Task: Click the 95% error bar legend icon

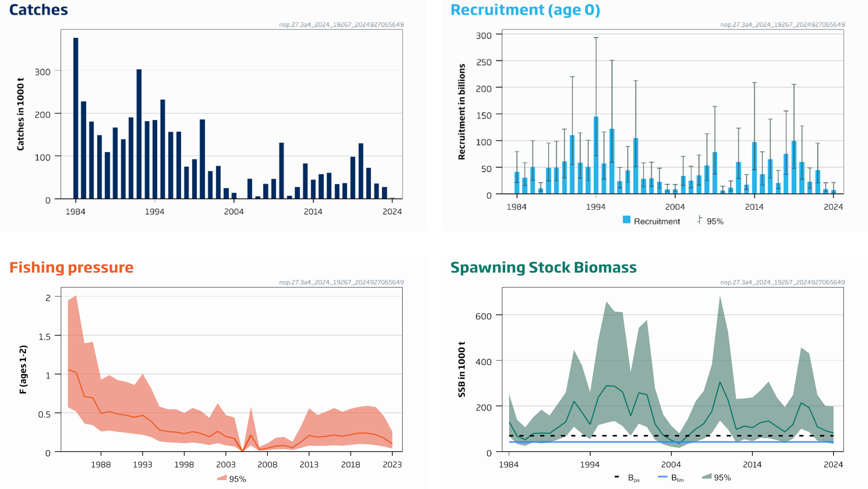Action: pyautogui.click(x=699, y=220)
